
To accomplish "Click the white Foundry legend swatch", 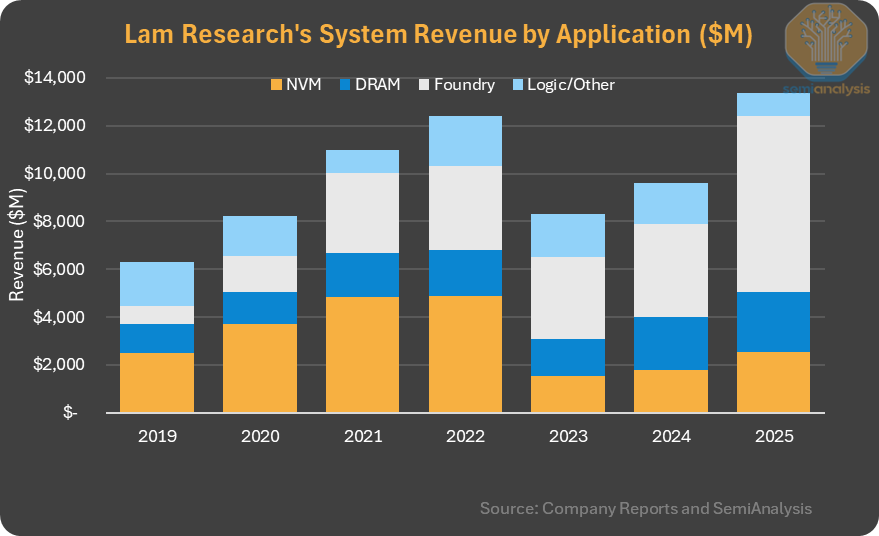I will click(x=421, y=85).
